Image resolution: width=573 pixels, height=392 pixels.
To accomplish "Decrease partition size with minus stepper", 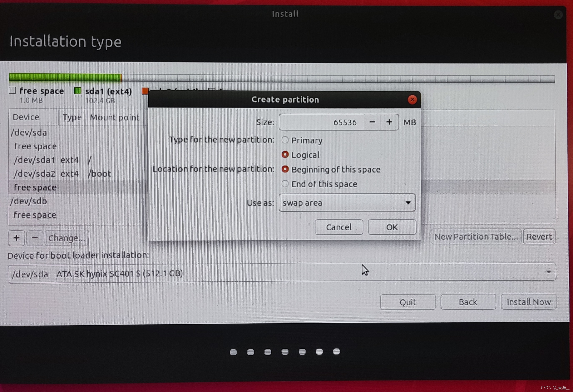I will click(372, 122).
